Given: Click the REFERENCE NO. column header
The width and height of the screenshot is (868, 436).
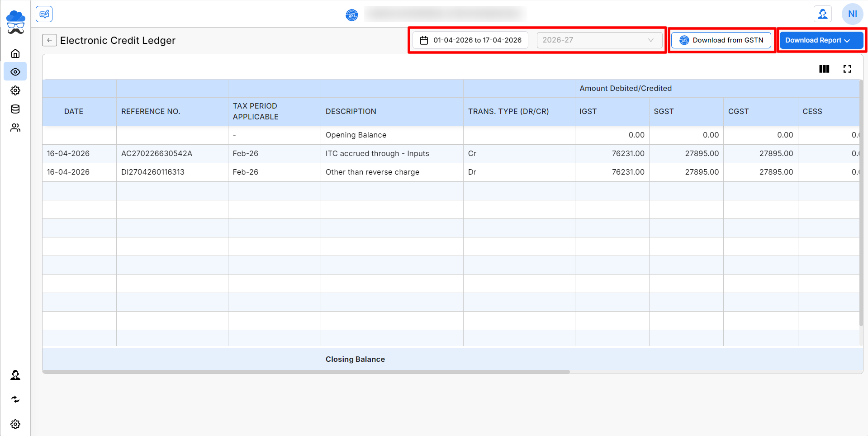Looking at the screenshot, I should point(151,111).
